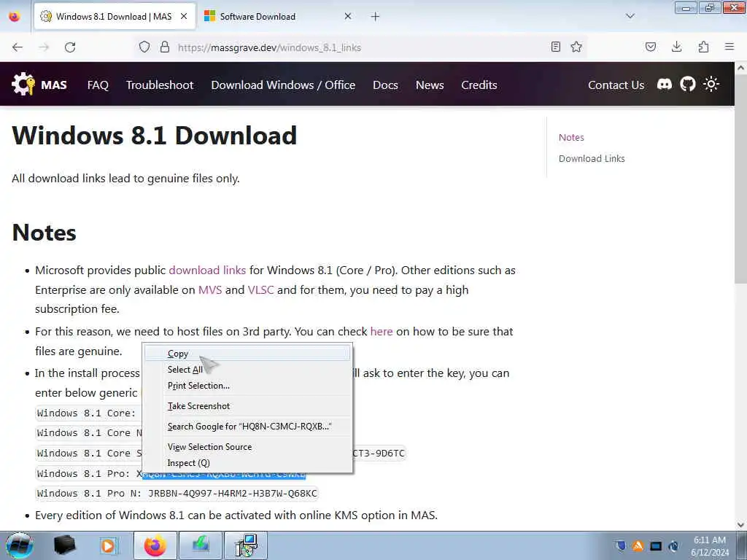Open the MAS Discord link icon
The image size is (747, 560).
point(665,85)
